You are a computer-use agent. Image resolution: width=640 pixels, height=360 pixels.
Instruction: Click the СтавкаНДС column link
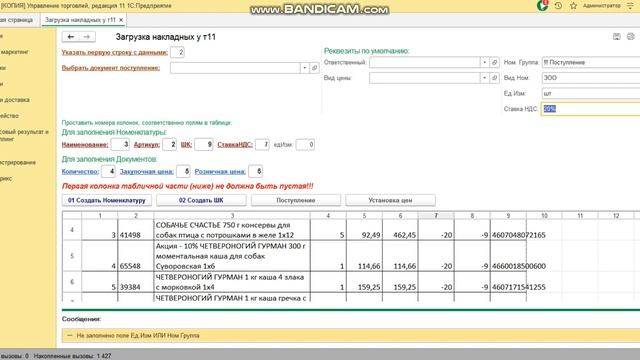pyautogui.click(x=235, y=144)
